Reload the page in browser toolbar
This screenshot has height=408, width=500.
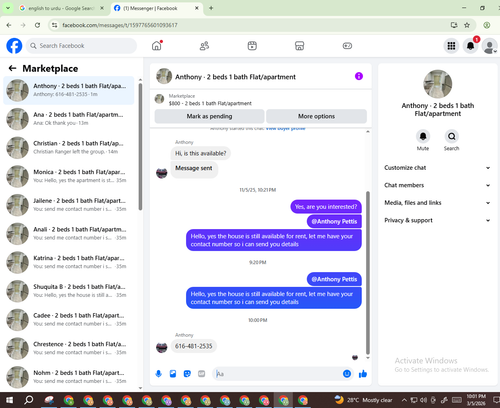pos(37,25)
